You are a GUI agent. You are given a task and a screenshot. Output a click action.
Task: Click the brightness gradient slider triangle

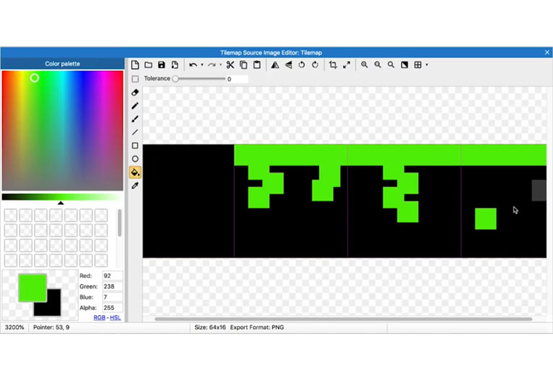click(x=61, y=203)
